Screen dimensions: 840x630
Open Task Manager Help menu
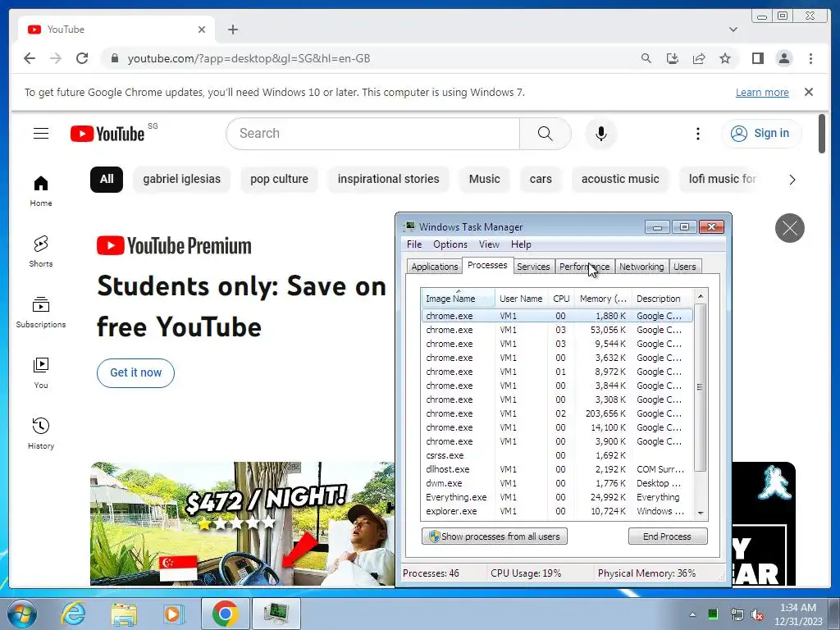[x=521, y=244]
